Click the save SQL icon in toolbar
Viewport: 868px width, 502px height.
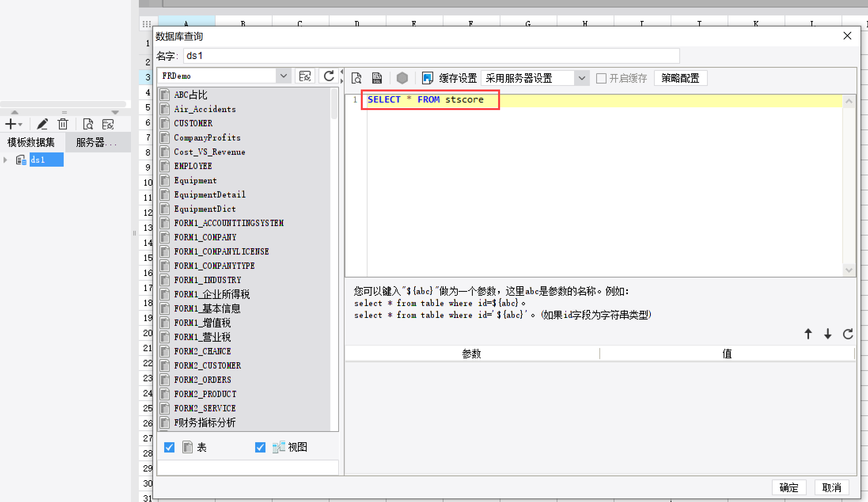pos(377,78)
